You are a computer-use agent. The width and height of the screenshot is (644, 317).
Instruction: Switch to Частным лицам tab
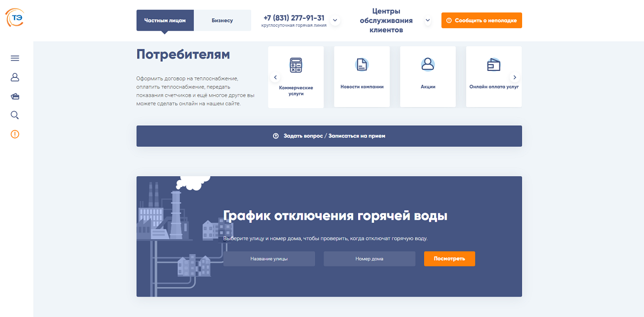(x=165, y=20)
